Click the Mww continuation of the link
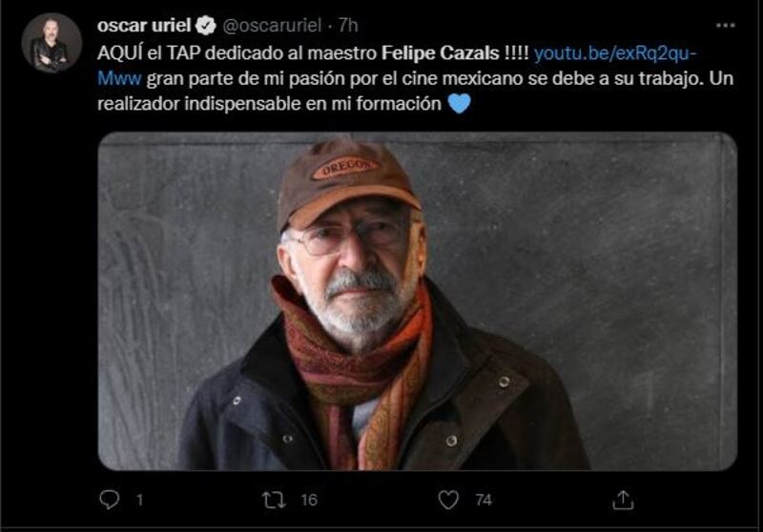The width and height of the screenshot is (763, 532). 119,78
